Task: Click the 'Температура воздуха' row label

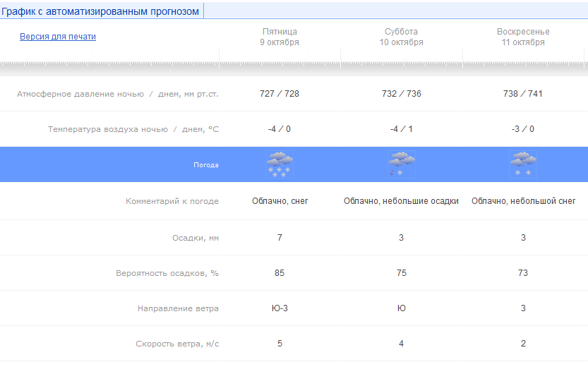Action: [133, 129]
